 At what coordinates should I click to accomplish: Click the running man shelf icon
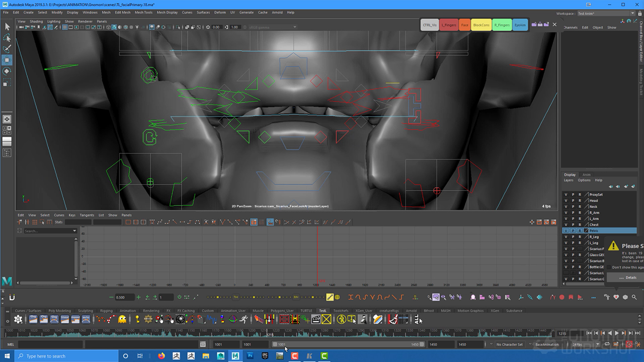pyautogui.click(x=244, y=319)
